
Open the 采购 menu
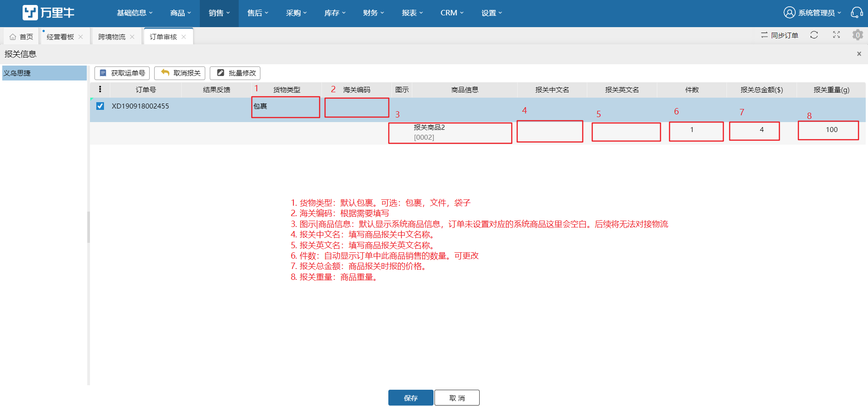point(296,13)
